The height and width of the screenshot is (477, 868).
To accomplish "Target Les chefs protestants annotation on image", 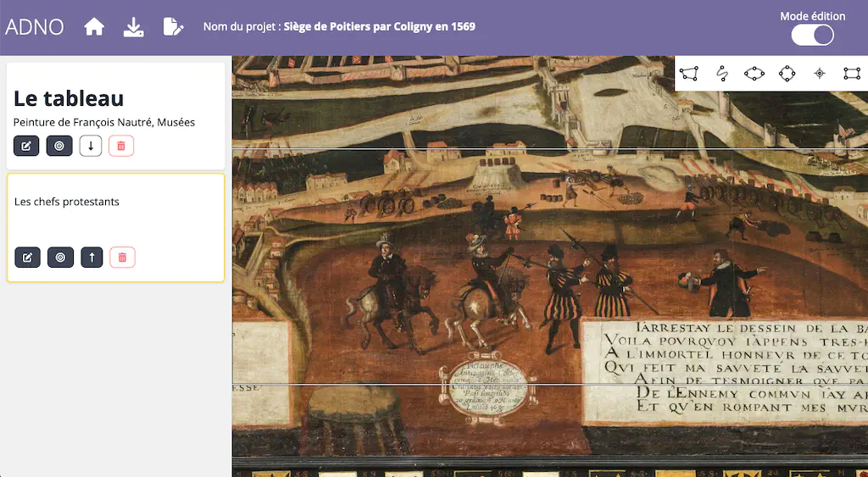I will [x=60, y=258].
